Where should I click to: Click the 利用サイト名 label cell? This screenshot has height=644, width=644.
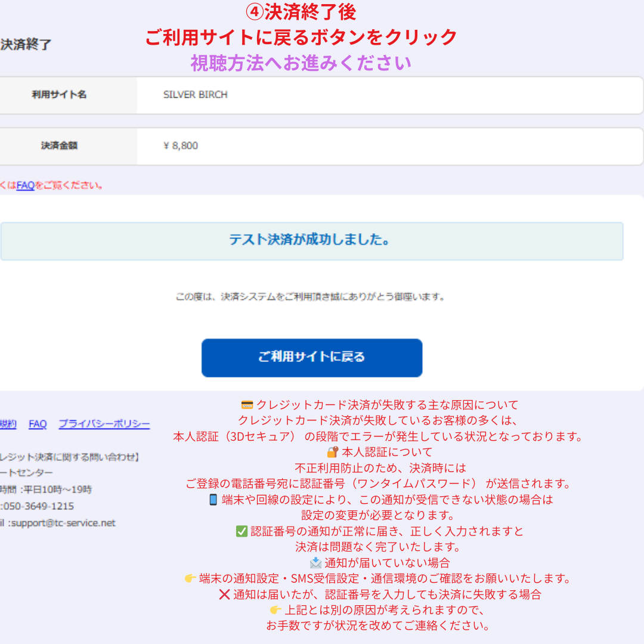point(59,95)
